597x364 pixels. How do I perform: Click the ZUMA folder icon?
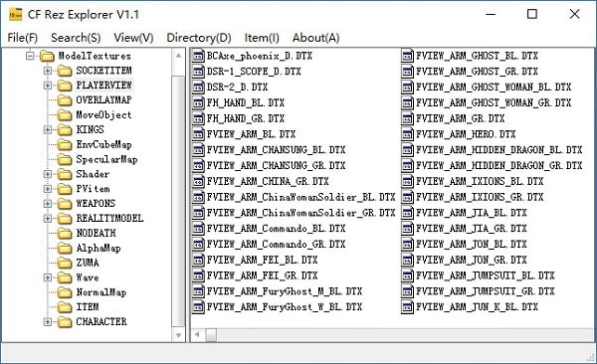65,263
